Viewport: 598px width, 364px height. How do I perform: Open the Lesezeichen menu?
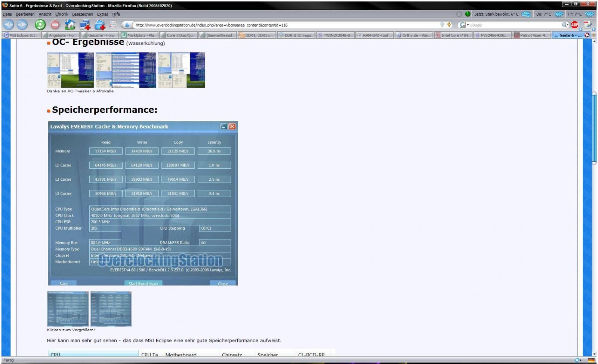83,14
